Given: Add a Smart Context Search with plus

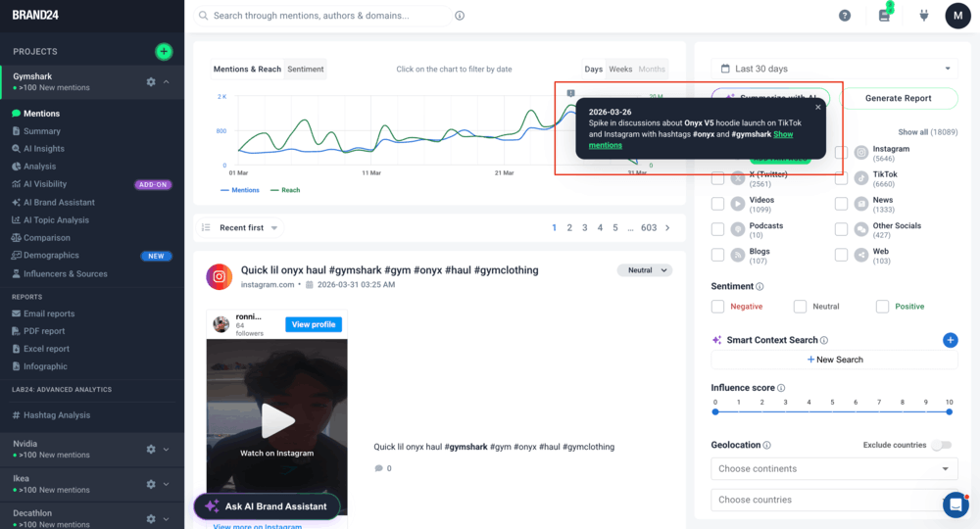Looking at the screenshot, I should click(950, 340).
